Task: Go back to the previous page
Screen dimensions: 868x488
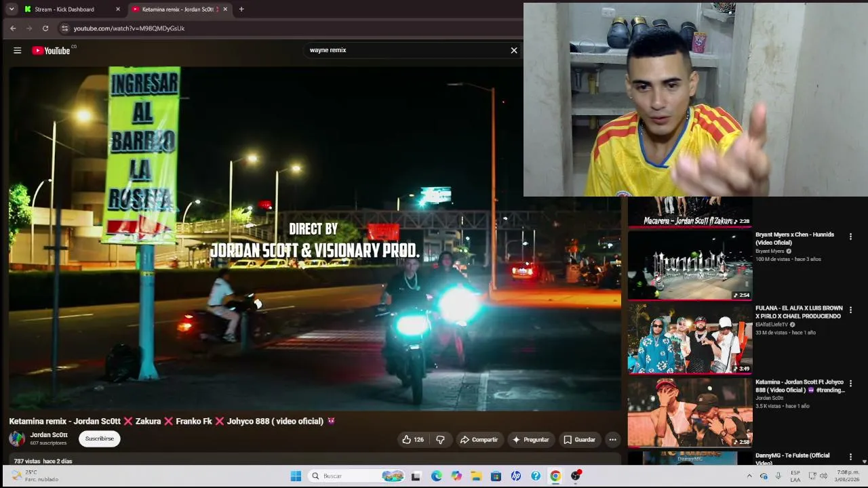Action: [13, 28]
